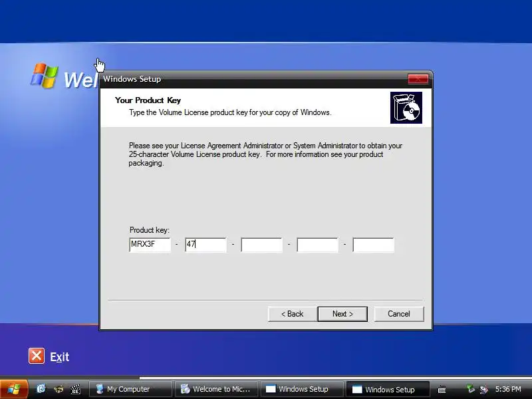Click the highlighted active Windows Setup taskbar button
The height and width of the screenshot is (399, 532).
pyautogui.click(x=388, y=389)
